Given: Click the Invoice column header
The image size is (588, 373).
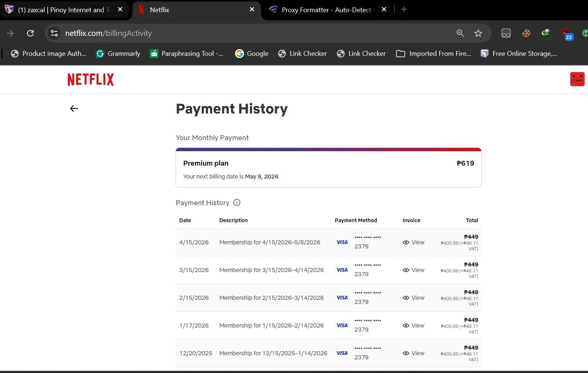Looking at the screenshot, I should tap(411, 220).
